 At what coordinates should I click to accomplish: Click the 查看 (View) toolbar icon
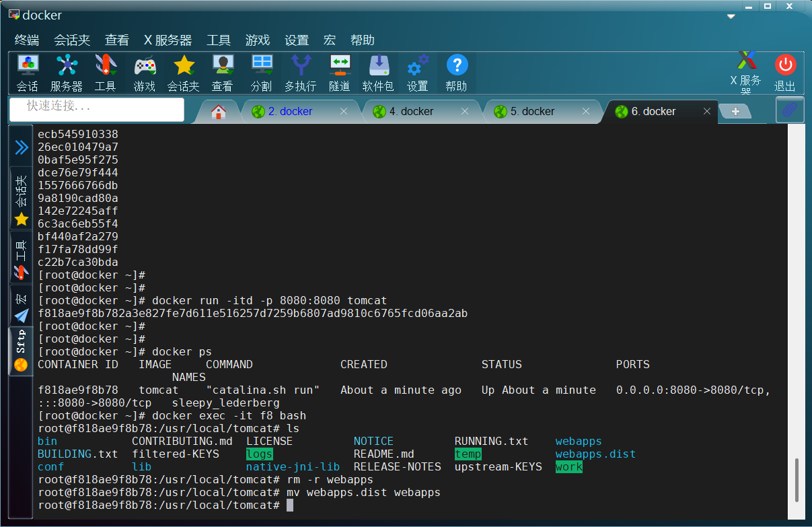tap(222, 73)
